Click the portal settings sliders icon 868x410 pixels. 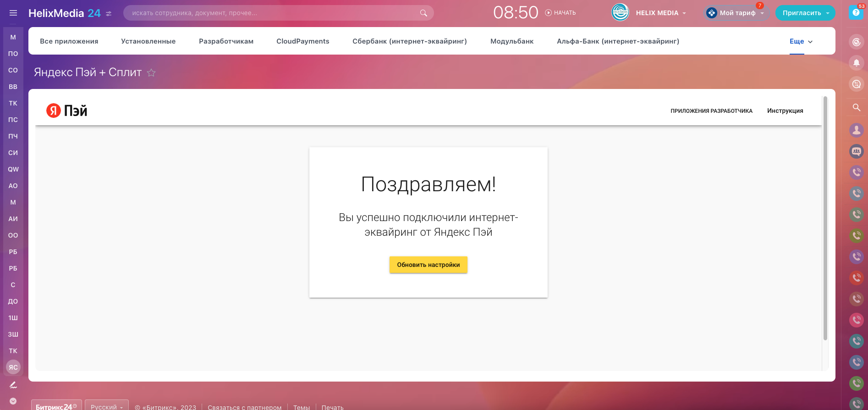click(109, 14)
